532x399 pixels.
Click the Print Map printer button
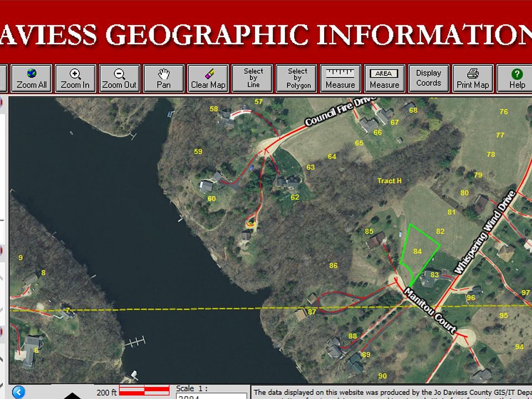click(x=473, y=78)
